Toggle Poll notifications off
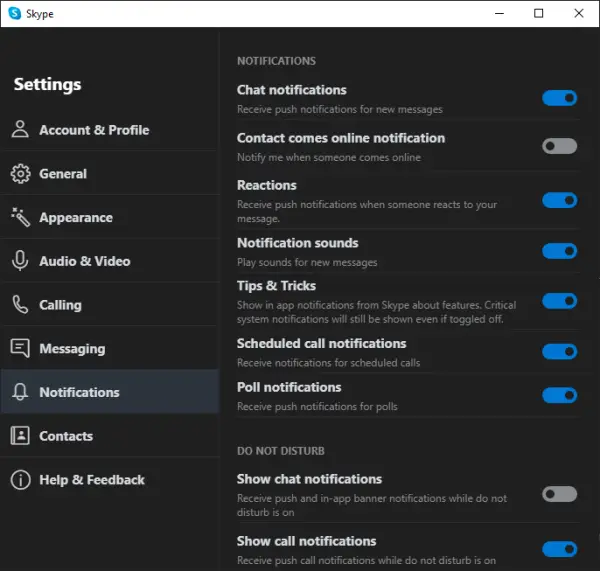The width and height of the screenshot is (600, 571). [559, 395]
